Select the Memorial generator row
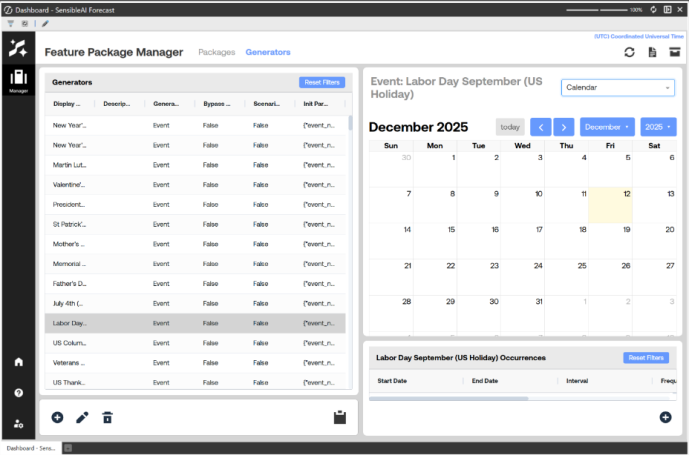Screen dimensions: 689x455 pyautogui.click(x=195, y=264)
